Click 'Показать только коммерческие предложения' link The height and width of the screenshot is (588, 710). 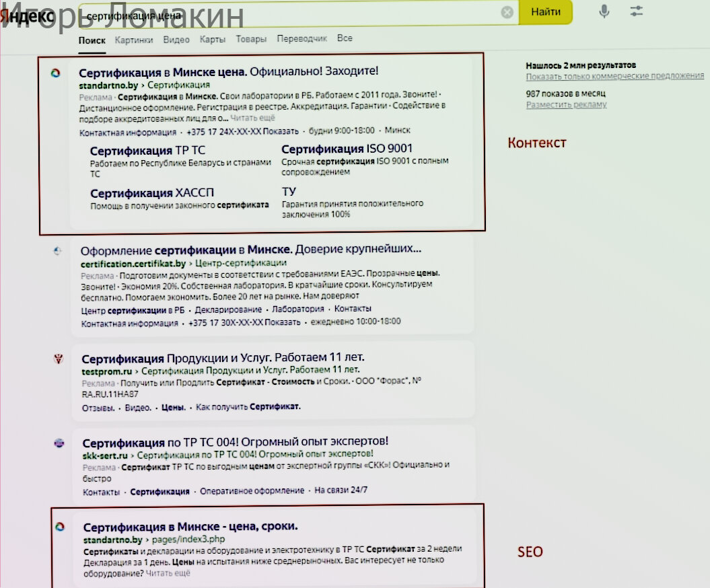pyautogui.click(x=615, y=76)
